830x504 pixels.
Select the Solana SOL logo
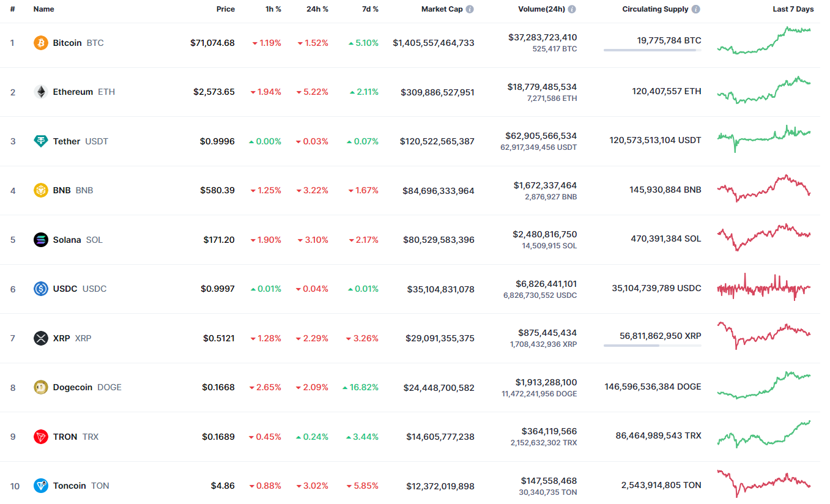click(x=40, y=240)
